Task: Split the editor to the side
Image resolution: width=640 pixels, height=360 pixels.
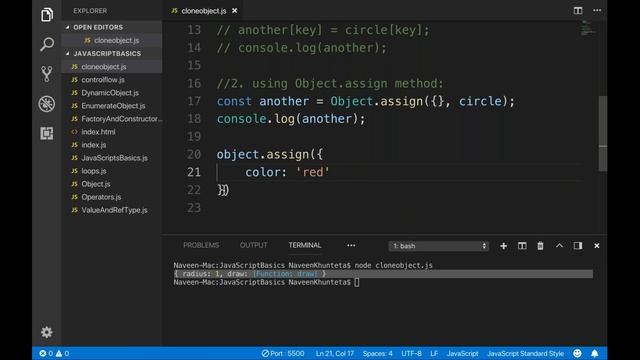Action: coord(578,11)
